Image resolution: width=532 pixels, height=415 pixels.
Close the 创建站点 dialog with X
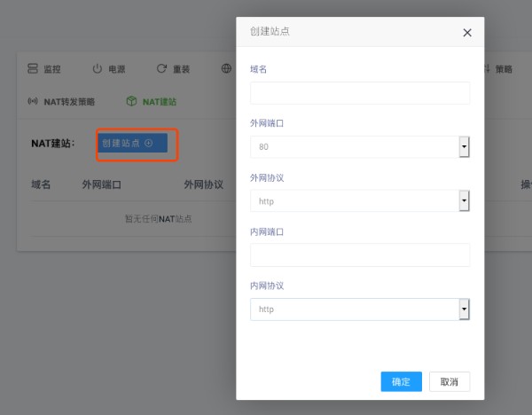coord(467,33)
